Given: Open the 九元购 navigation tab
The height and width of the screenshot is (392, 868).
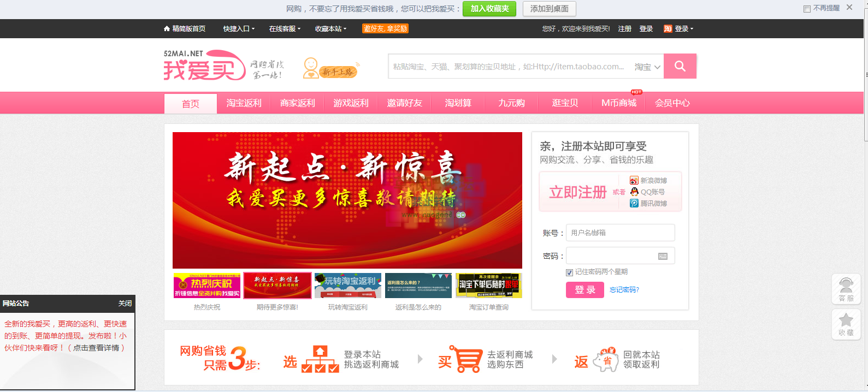Looking at the screenshot, I should [x=512, y=103].
